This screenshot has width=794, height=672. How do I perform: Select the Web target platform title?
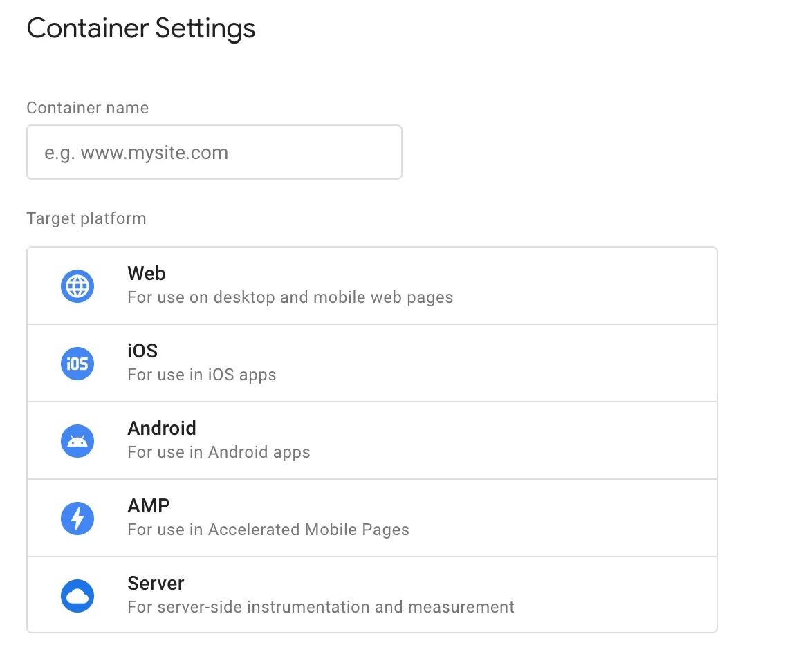pos(147,273)
